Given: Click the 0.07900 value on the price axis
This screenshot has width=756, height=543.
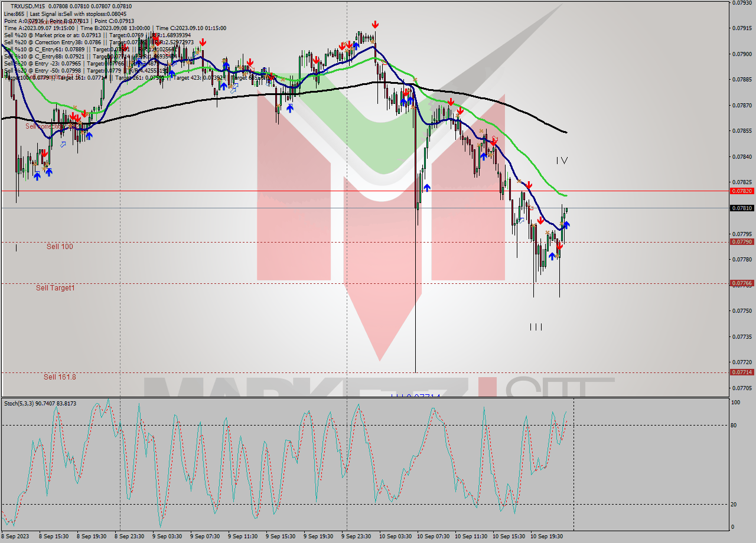Looking at the screenshot, I should (742, 54).
